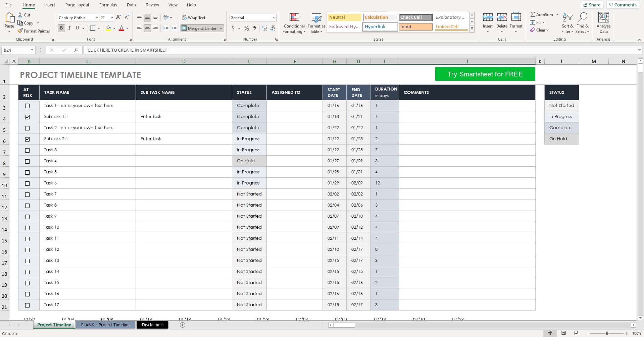Apply the Hyperlink cell style

380,27
